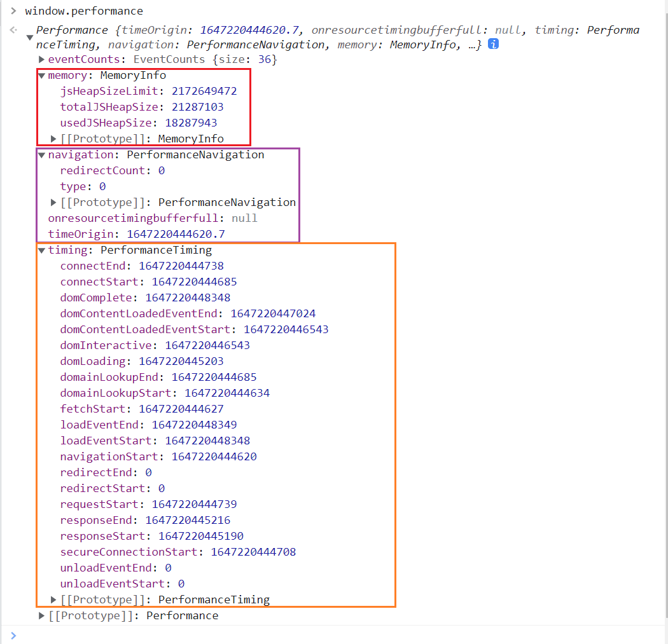Select the usedJSHeapSize value 18287943
The height and width of the screenshot is (644, 668).
point(191,123)
